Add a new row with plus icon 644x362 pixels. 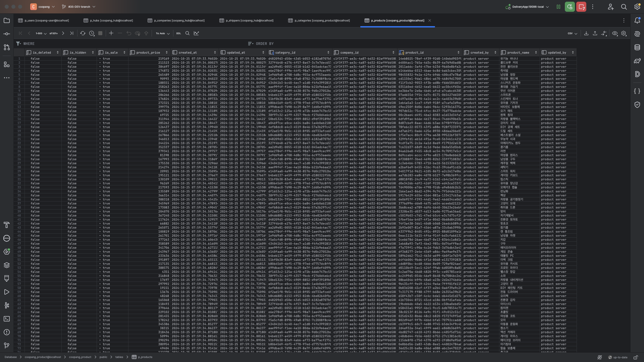(111, 33)
